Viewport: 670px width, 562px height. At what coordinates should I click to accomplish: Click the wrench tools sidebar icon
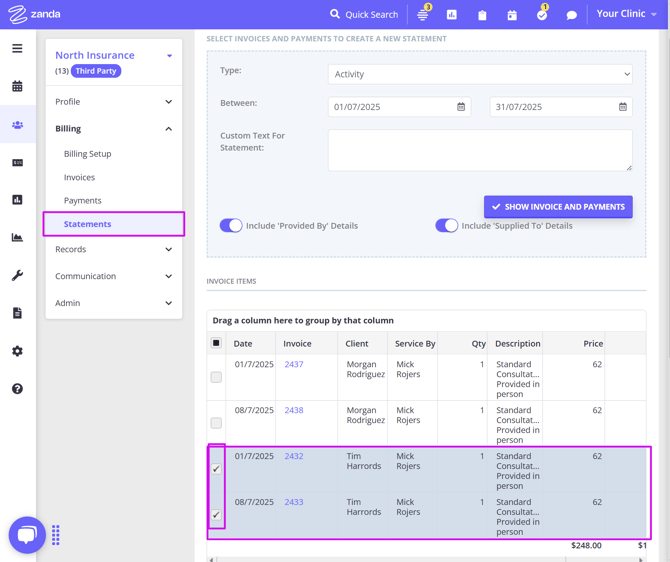point(17,275)
